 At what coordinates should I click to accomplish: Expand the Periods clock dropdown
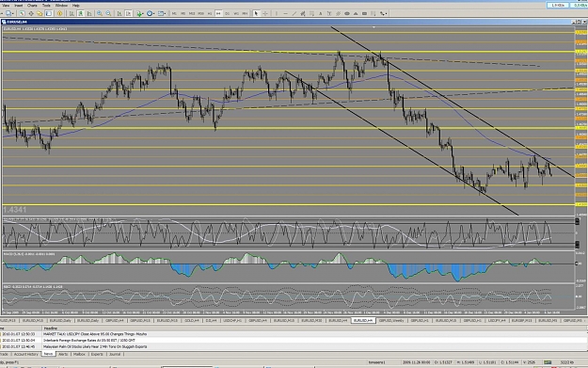(151, 13)
